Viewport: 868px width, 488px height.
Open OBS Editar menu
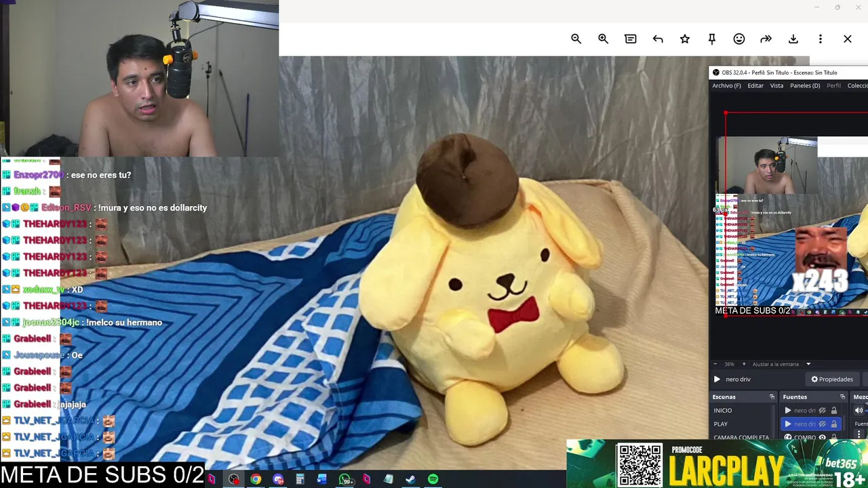755,85
